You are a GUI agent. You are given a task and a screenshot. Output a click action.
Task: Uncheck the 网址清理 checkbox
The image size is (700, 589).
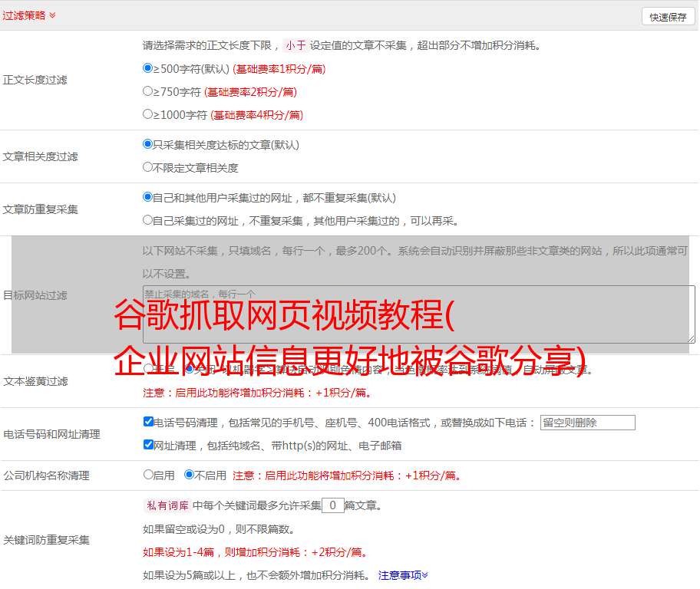coord(148,445)
